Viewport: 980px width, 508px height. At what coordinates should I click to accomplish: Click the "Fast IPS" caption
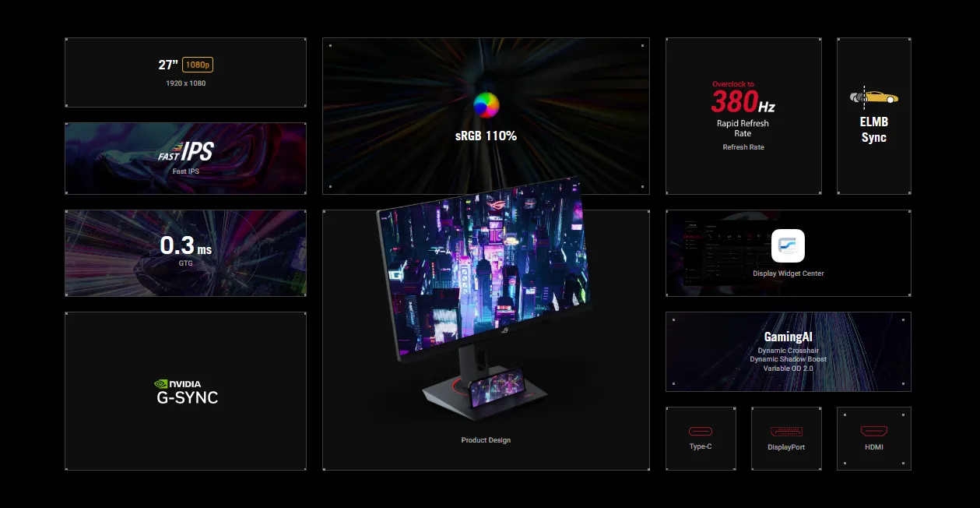point(185,171)
